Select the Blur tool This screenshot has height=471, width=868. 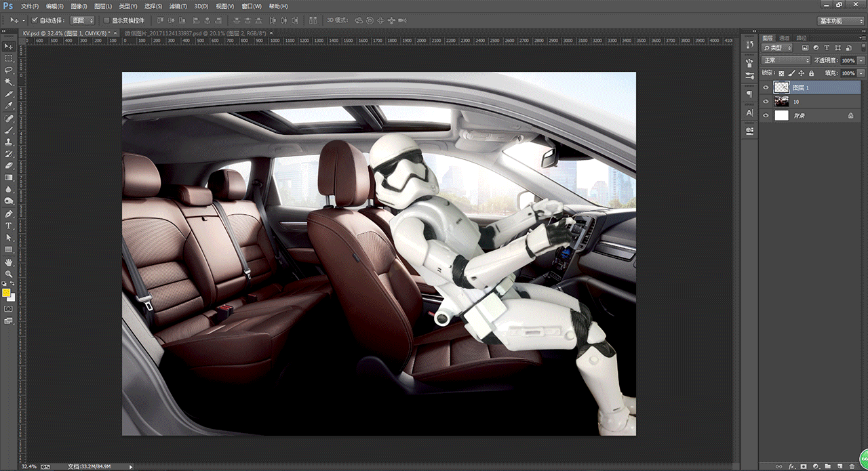click(9, 190)
